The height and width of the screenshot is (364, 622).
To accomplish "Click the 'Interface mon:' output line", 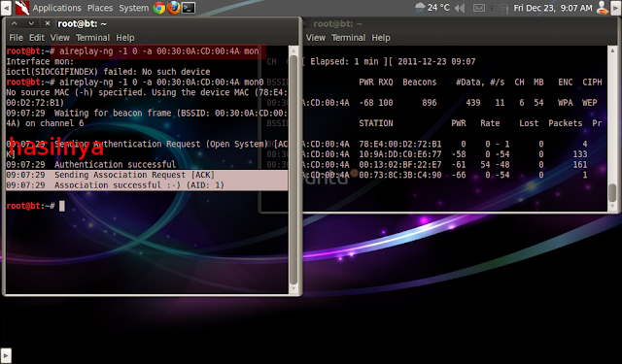I will coord(40,61).
